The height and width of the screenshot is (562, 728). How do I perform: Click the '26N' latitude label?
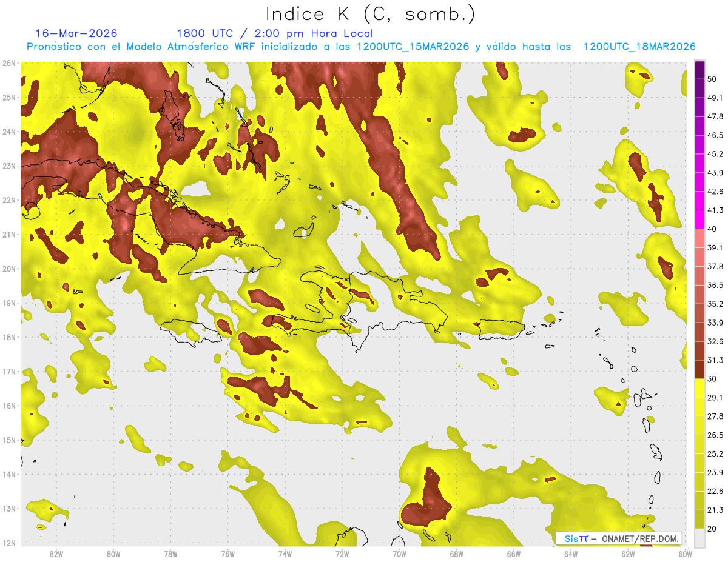[x=9, y=63]
